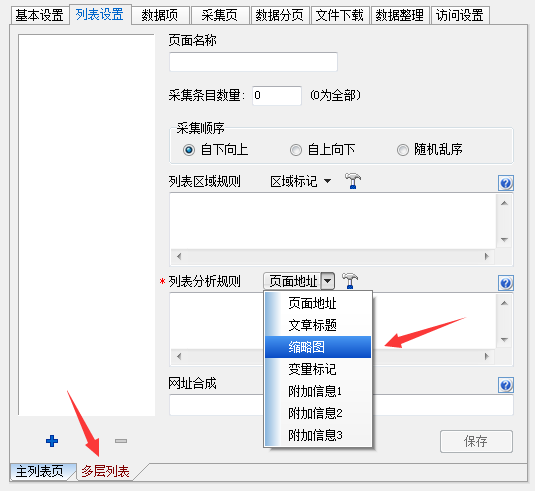The image size is (535, 491).
Task: Click left arrow of 列表区域规则 horizontal scrollbar
Action: point(179,256)
